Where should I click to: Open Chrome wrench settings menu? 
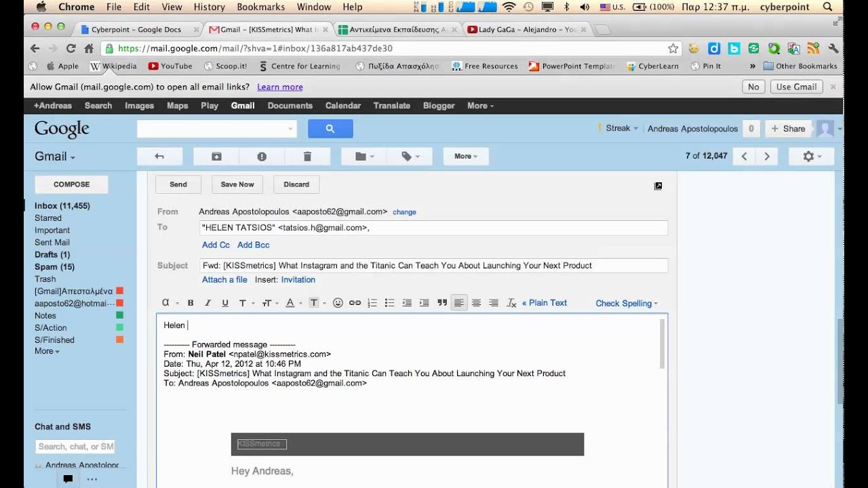click(833, 49)
